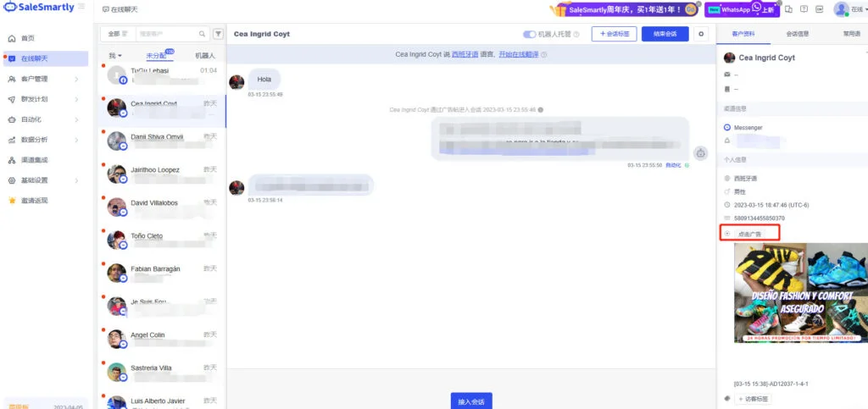Image resolution: width=868 pixels, height=409 pixels.
Task: Click the robot avatar icon next to auto-reply
Action: pyautogui.click(x=701, y=153)
